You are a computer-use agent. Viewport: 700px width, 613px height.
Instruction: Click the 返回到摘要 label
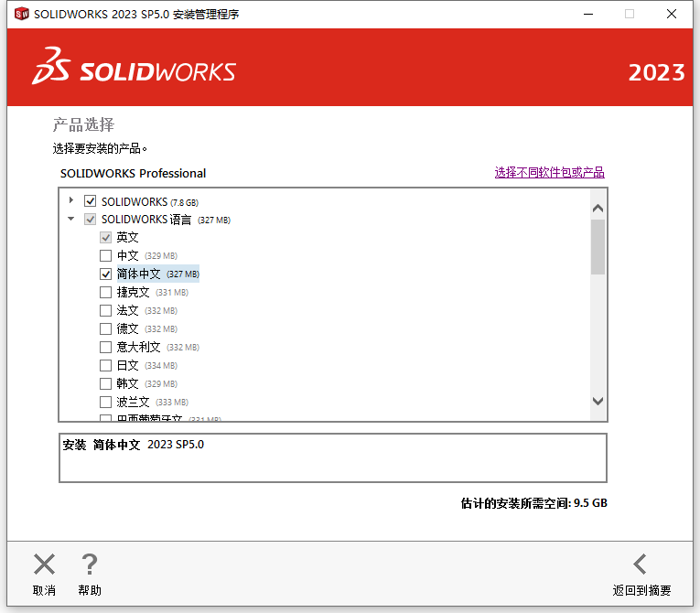[x=641, y=590]
